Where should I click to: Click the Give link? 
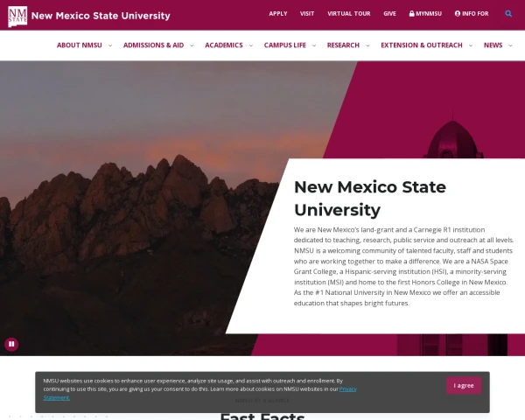click(x=389, y=14)
